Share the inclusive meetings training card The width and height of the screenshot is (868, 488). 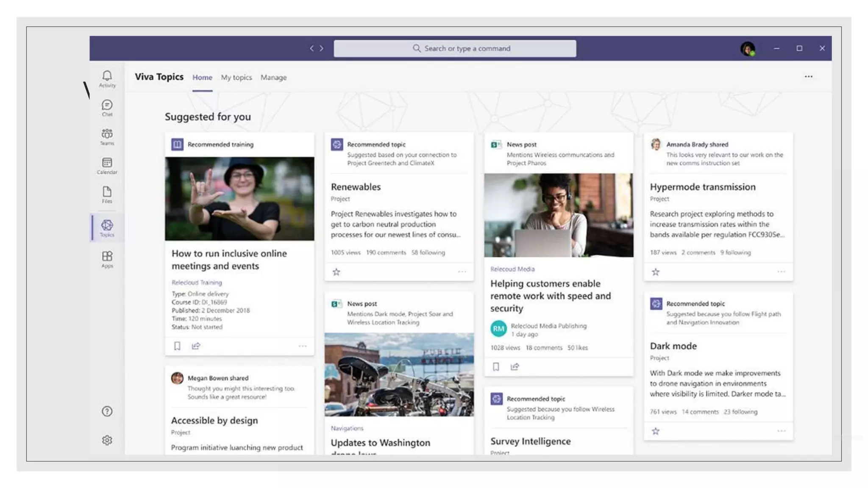(x=196, y=346)
